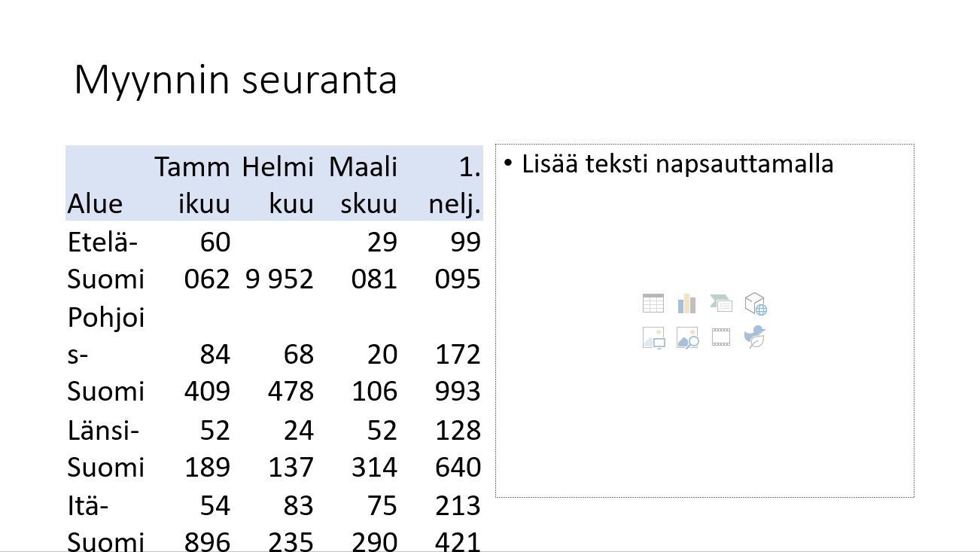Image resolution: width=980 pixels, height=552 pixels.
Task: Click the '9 952' Helmikuu value cell
Action: [275, 260]
